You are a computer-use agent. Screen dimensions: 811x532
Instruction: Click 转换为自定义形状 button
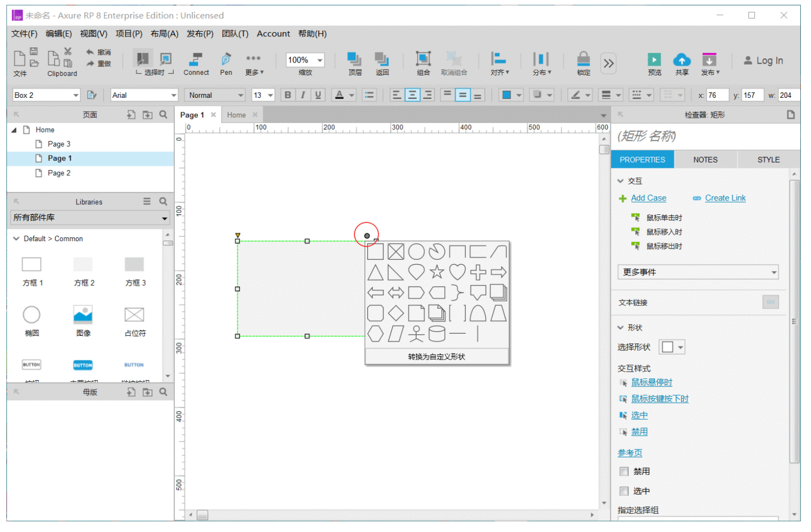coord(437,357)
